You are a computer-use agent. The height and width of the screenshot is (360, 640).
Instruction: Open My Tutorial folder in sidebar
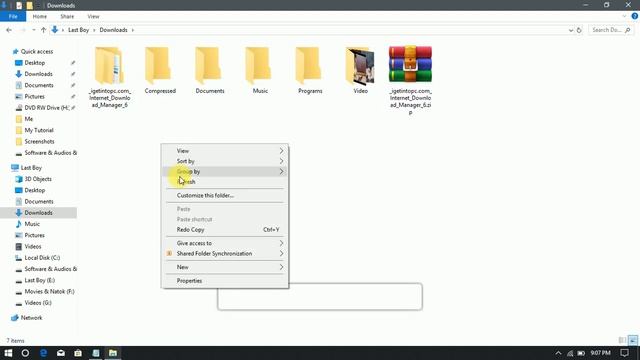click(x=39, y=130)
